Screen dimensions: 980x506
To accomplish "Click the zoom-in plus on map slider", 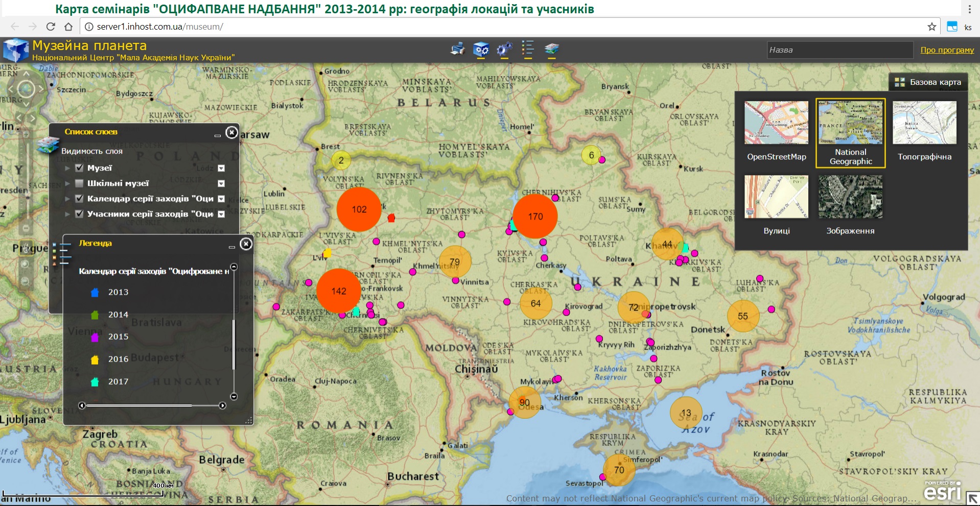I will [x=26, y=135].
